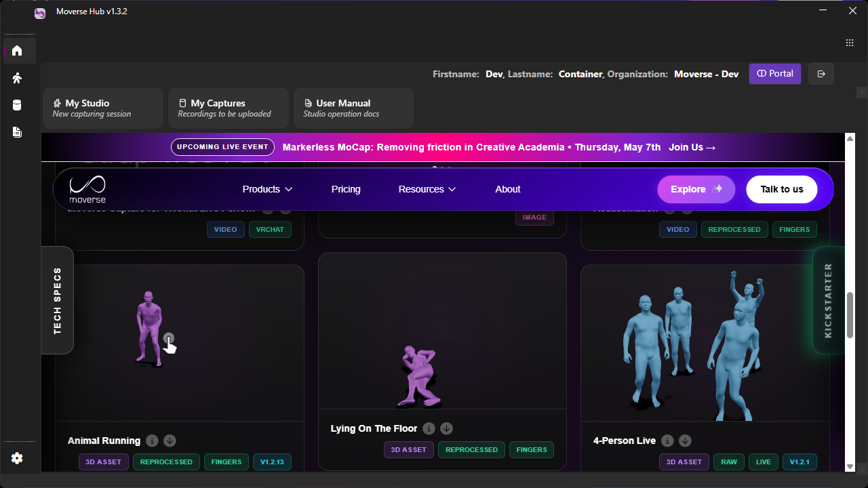Click the VRCHAT tag
The height and width of the screenshot is (488, 868).
tap(270, 230)
